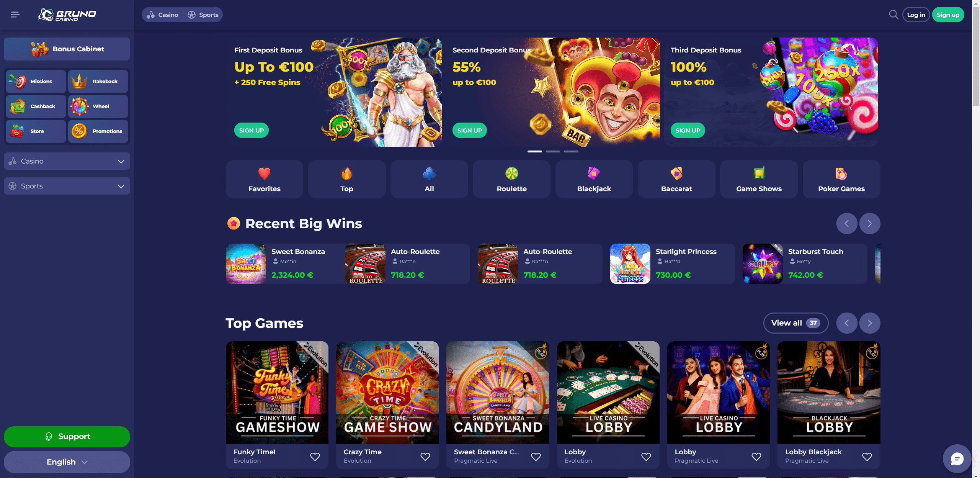
Task: Open the Sweet Bonanza Candyland thumbnail
Action: pos(498,393)
